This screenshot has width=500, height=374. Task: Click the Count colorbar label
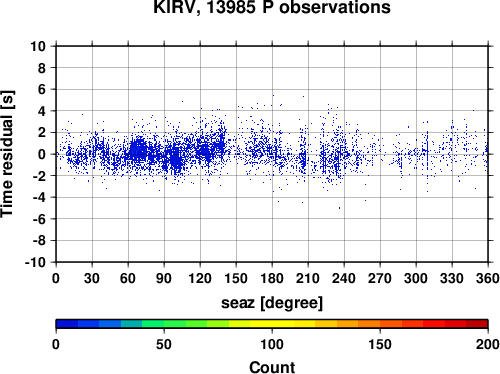[272, 367]
